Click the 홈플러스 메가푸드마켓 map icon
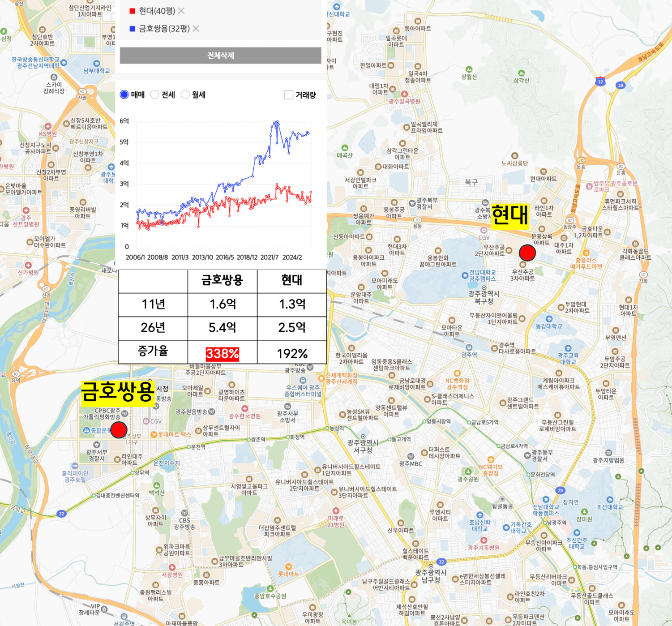The height and width of the screenshot is (626, 672). (586, 253)
